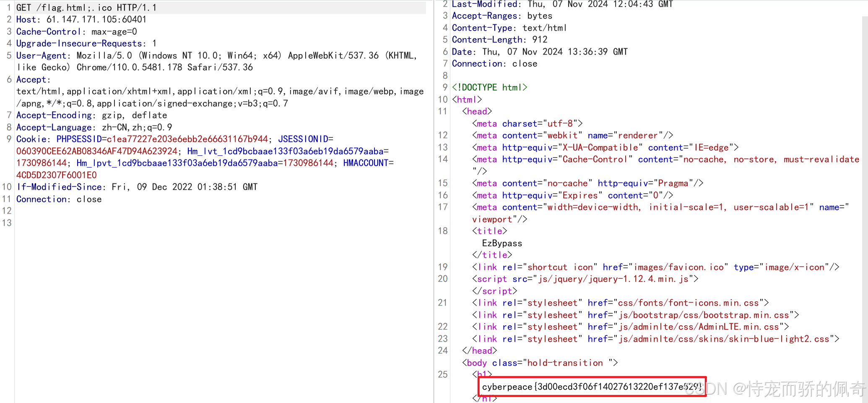868x403 pixels.
Task: Click the JSESSIONID= cookie name
Action: pyautogui.click(x=306, y=139)
